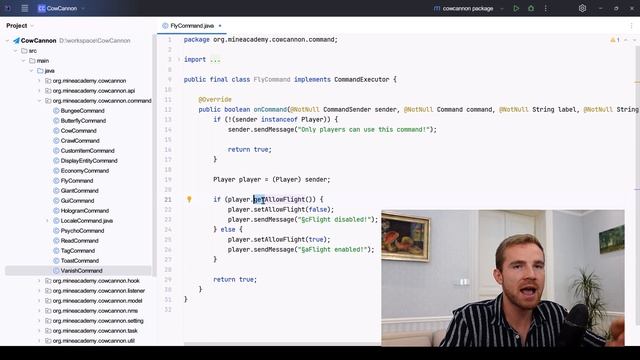Click the warning indicator in editor corner
The image size is (640, 360).
point(615,40)
